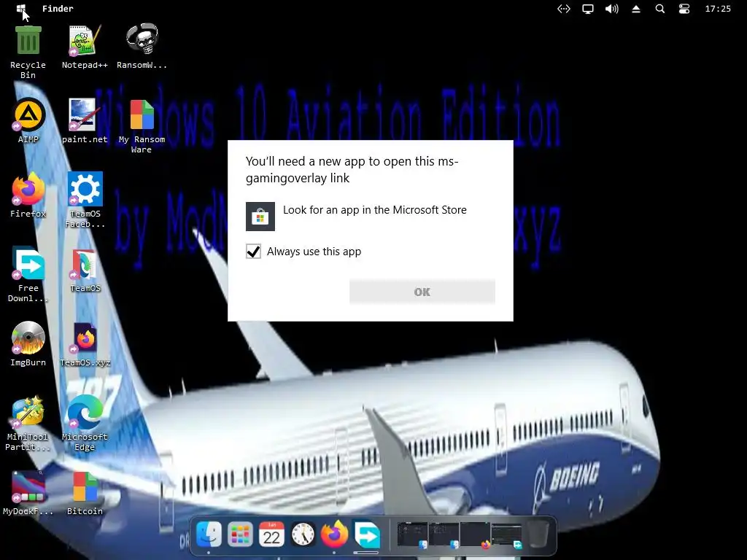The height and width of the screenshot is (560, 747).
Task: Open the Calendar icon in dock
Action: tap(271, 534)
